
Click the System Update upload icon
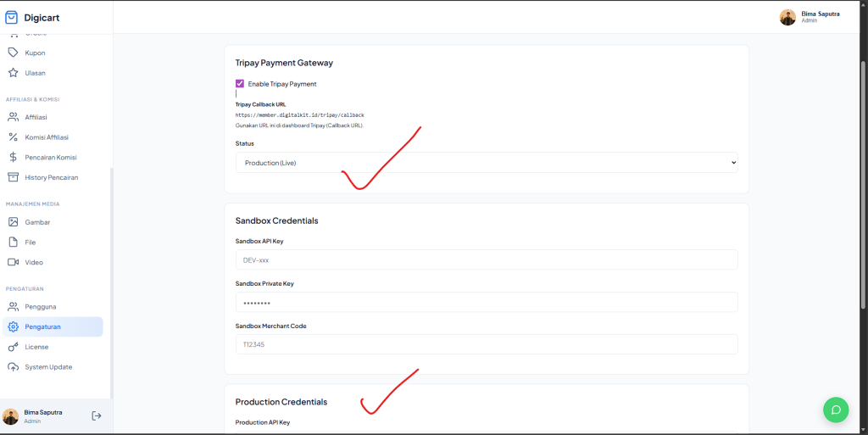13,367
